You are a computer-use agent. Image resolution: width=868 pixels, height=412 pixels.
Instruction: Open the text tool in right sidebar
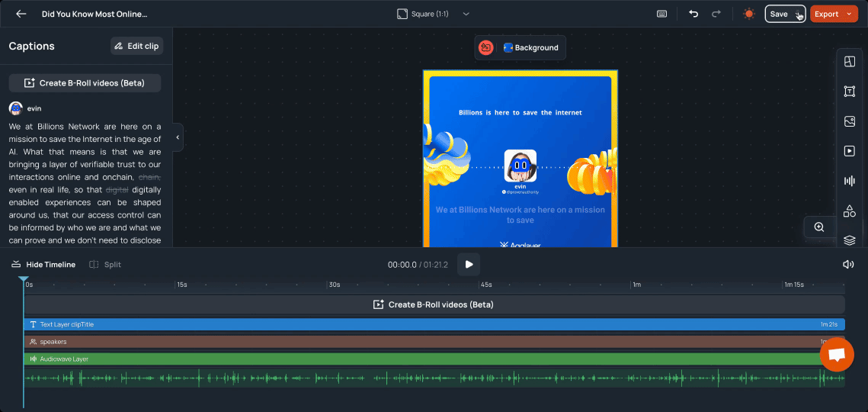point(849,92)
